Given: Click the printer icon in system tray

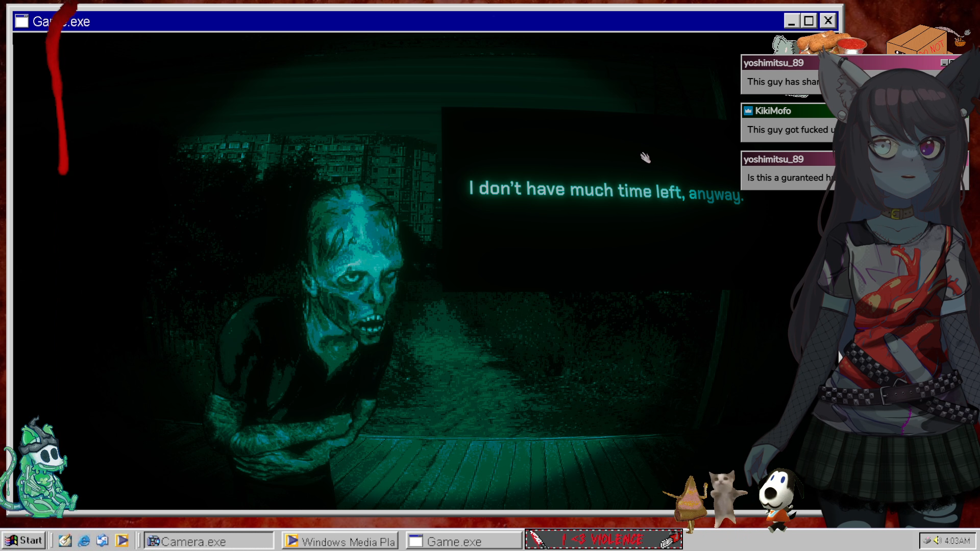Looking at the screenshot, I should tap(927, 540).
